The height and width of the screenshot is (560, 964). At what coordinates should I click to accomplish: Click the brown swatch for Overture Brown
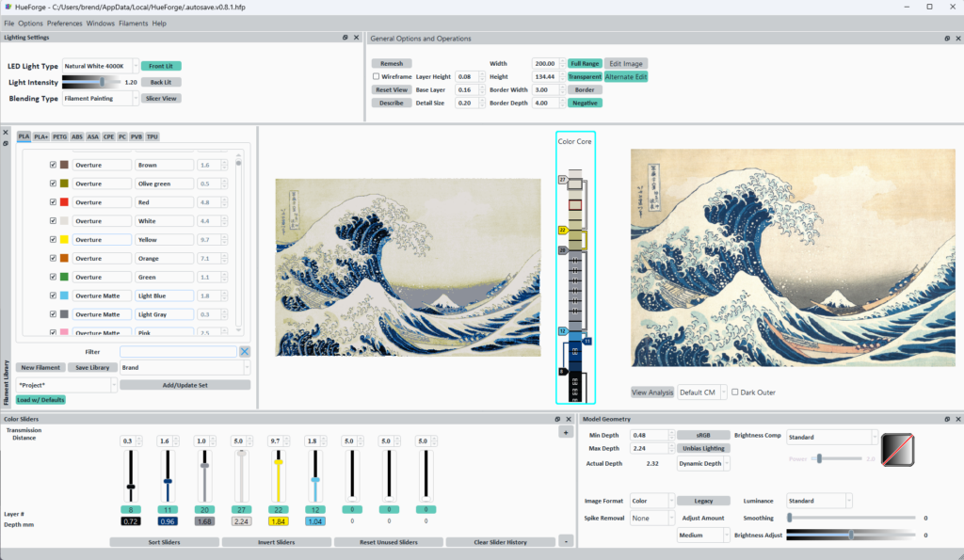coord(64,165)
